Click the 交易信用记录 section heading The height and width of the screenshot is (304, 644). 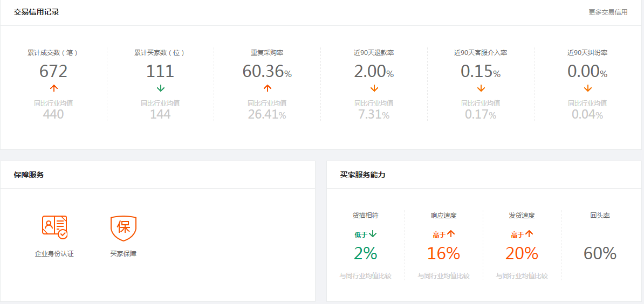(36, 12)
